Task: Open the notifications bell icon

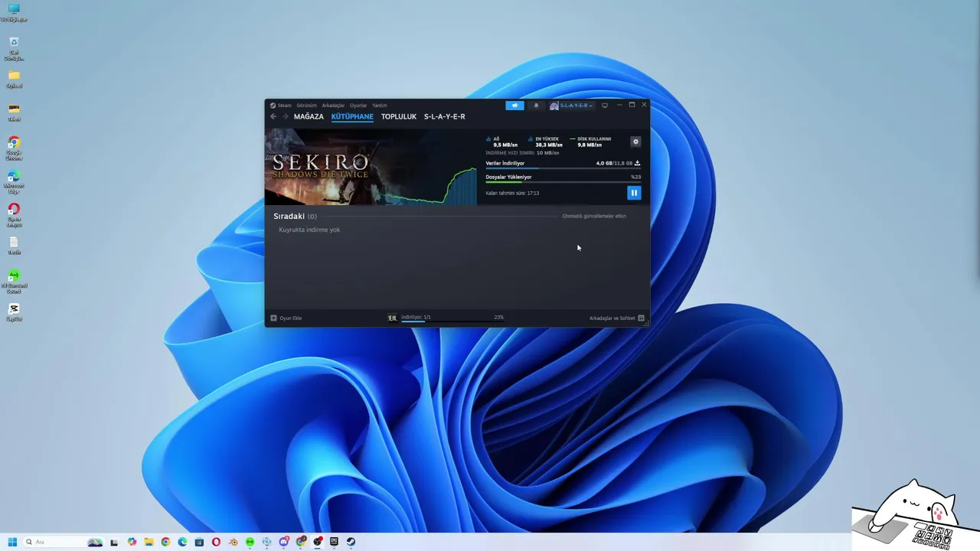Action: (536, 106)
